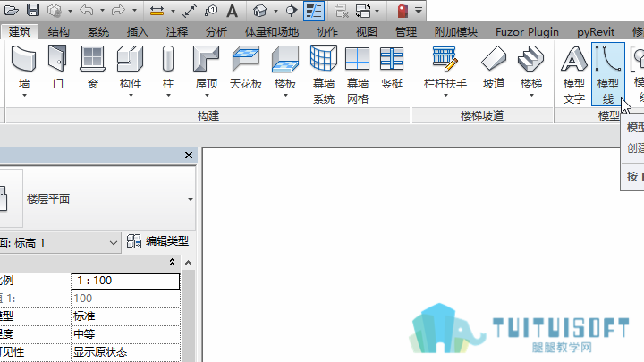This screenshot has height=362, width=644.
Task: Select the Railing (栏杆扶手) tool
Action: [x=445, y=68]
